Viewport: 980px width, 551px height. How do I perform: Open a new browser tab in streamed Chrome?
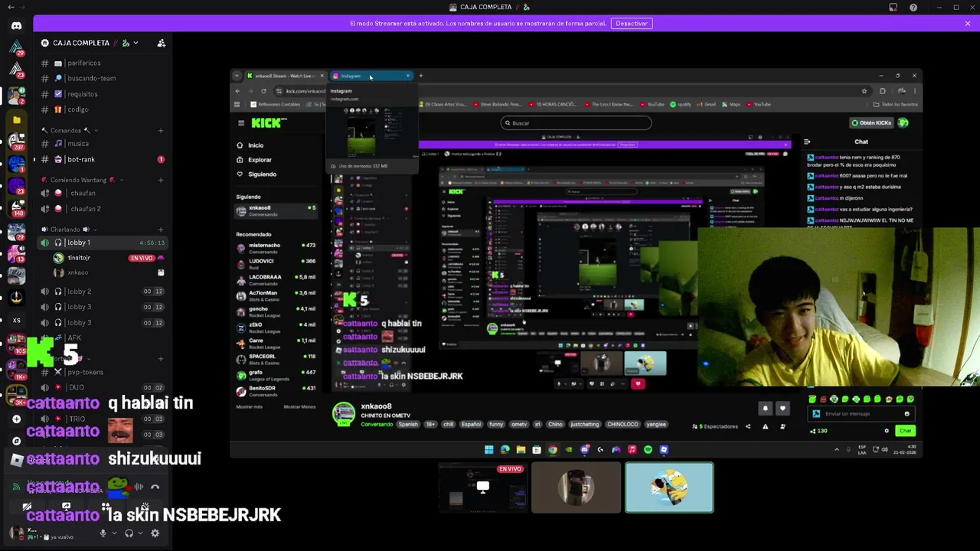click(420, 76)
